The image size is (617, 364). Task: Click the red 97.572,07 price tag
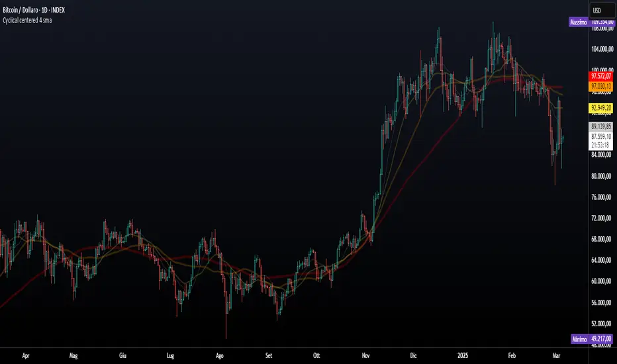coord(601,76)
